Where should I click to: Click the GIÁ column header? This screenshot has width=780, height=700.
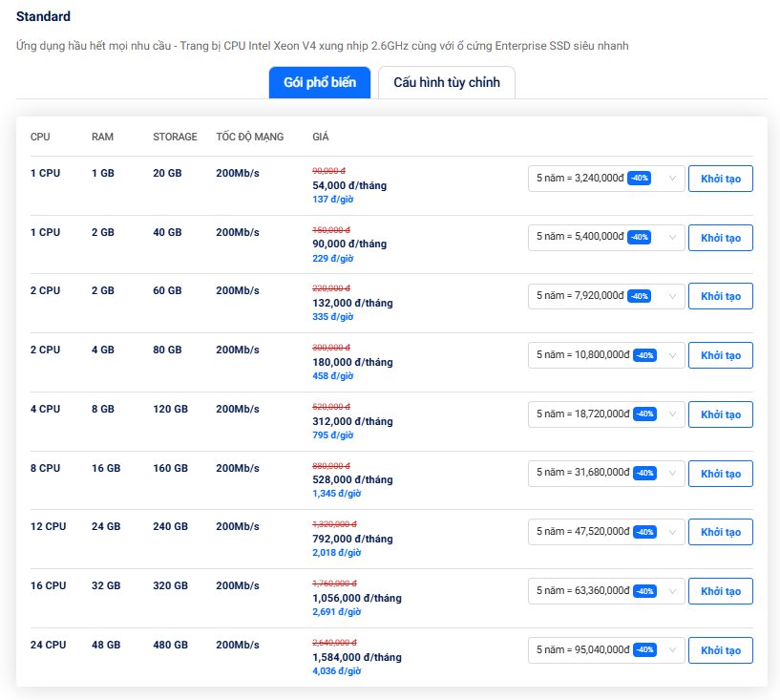tap(321, 137)
